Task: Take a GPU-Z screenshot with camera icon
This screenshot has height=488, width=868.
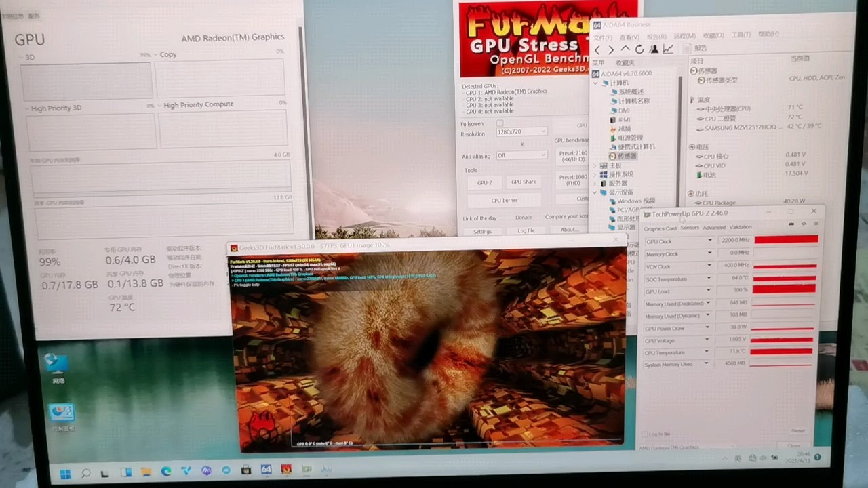Action: click(791, 224)
